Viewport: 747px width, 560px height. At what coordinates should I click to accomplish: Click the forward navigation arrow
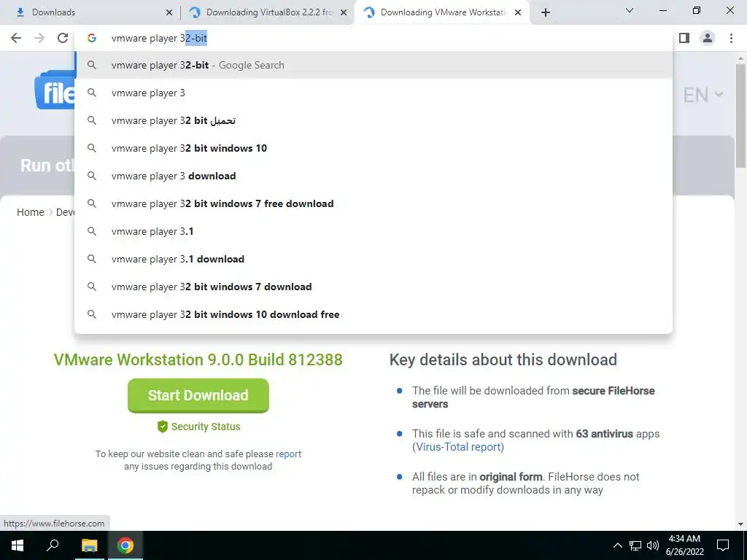pos(39,38)
